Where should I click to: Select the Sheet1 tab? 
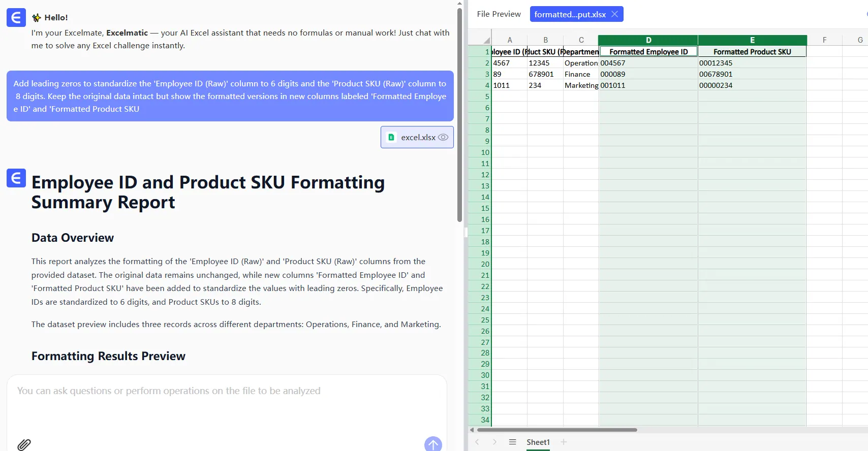(538, 442)
